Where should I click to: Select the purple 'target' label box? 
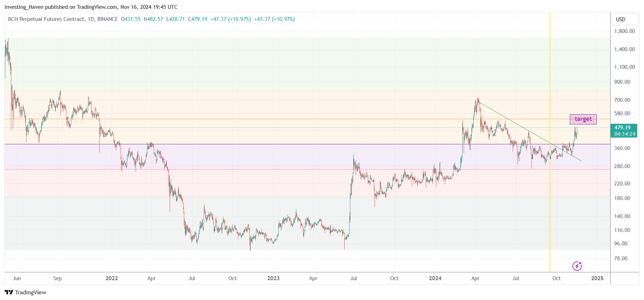pos(583,119)
